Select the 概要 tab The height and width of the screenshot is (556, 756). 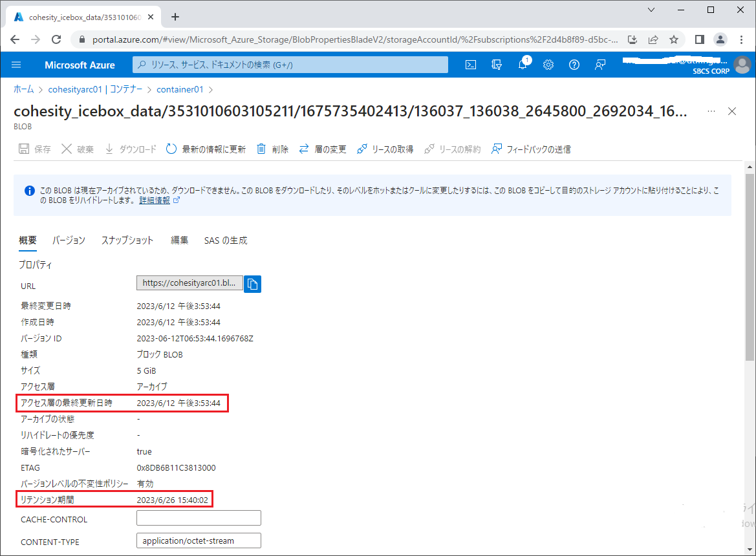(x=27, y=241)
